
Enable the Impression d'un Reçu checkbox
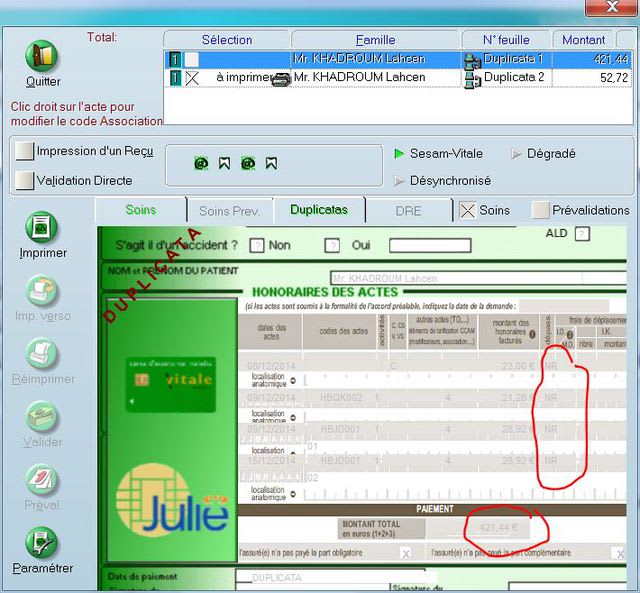(x=24, y=151)
